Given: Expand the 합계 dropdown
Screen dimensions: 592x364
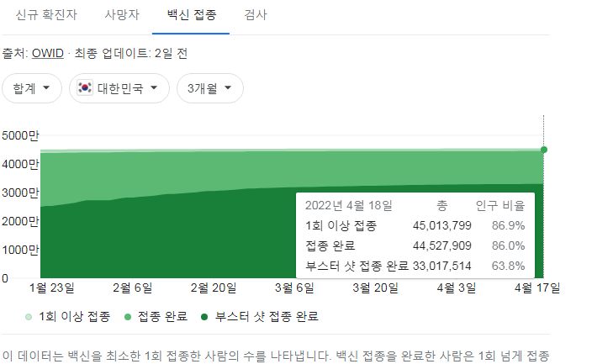Looking at the screenshot, I should [x=32, y=88].
